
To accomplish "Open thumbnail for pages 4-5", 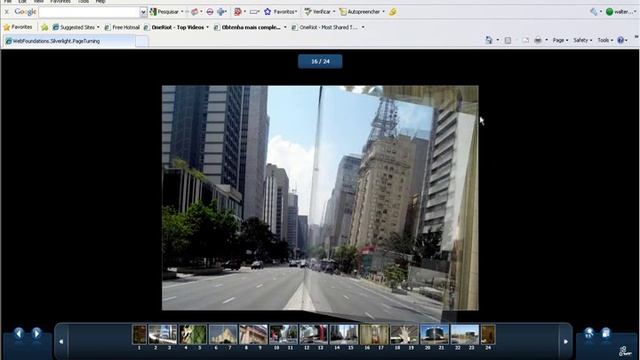I will (x=193, y=334).
